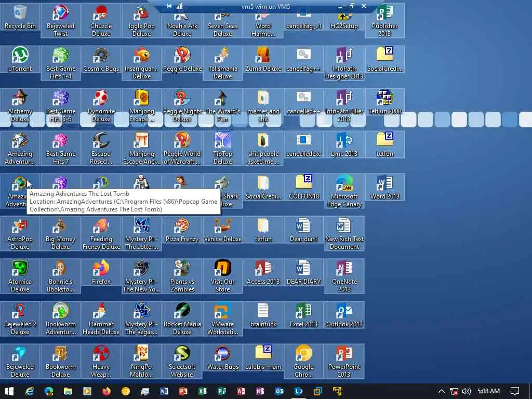Open Internet Explorer from taskbar
Viewport: 532px width, 399px height.
[30, 391]
